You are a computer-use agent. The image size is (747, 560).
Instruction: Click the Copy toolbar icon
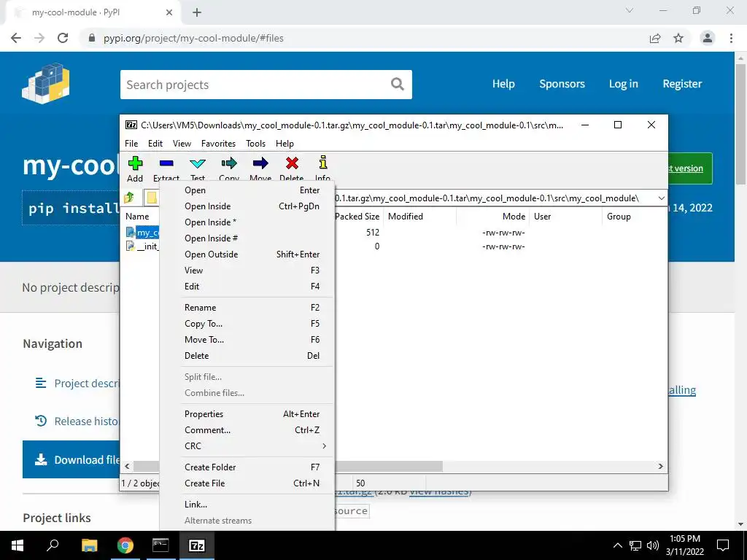click(229, 163)
